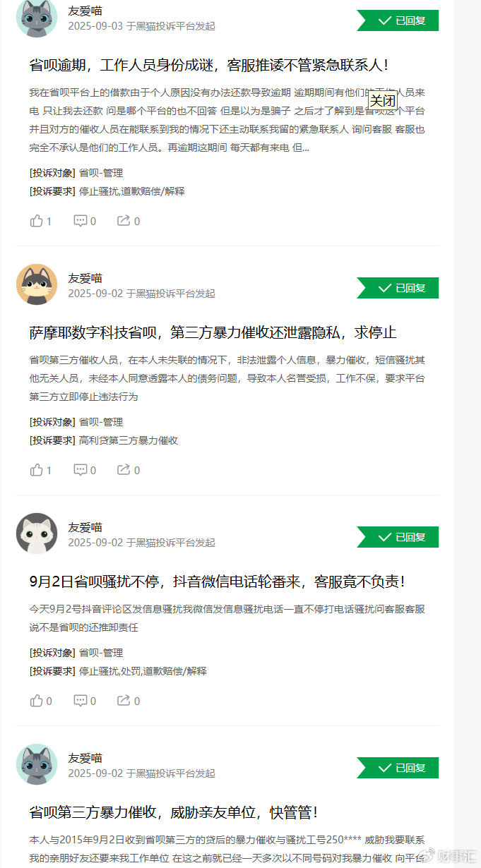Screen dimensions: 481x868
Task: Open title 萨摩耶数字科技省呗，第三方暴力催收
Action: [213, 332]
